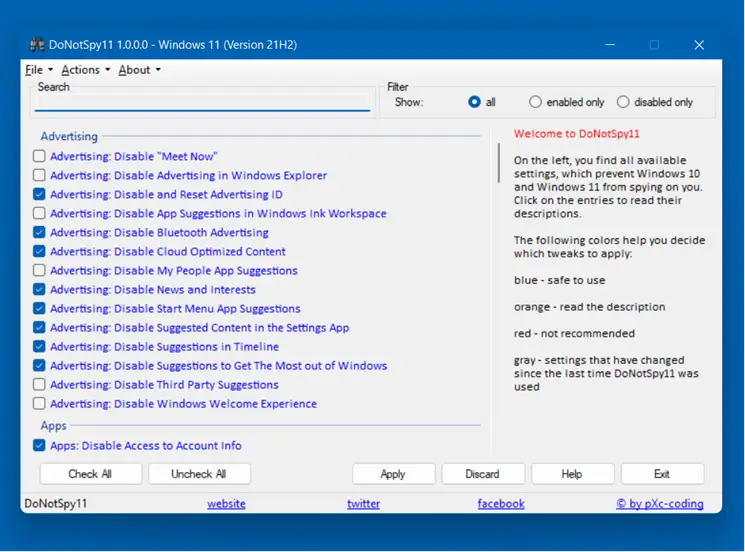Click the description panel scrollbar thumb
The image size is (745, 552).
pyautogui.click(x=498, y=163)
